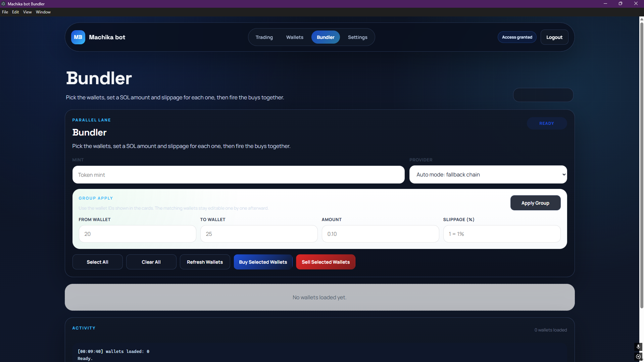Click Select All wallets
Viewport: 644px width, 362px height.
tap(97, 262)
